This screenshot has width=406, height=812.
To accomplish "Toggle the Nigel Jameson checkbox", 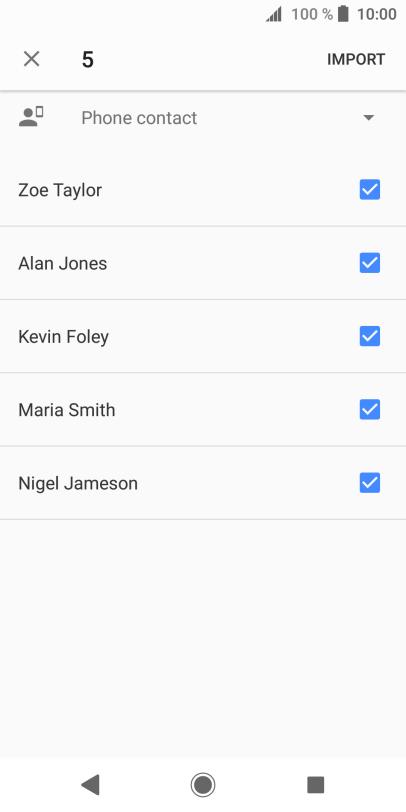I will pyautogui.click(x=370, y=483).
